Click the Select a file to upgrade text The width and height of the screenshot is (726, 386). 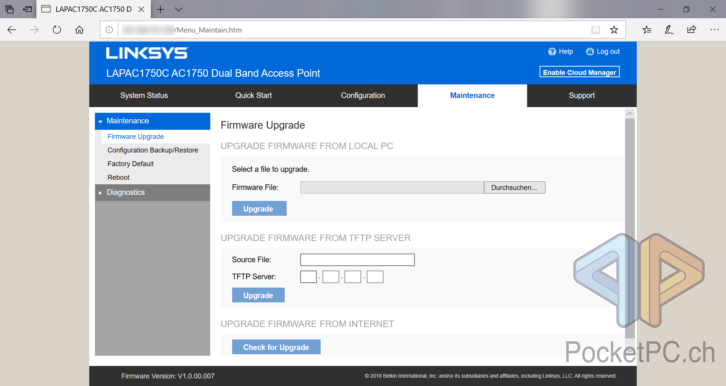(x=270, y=169)
